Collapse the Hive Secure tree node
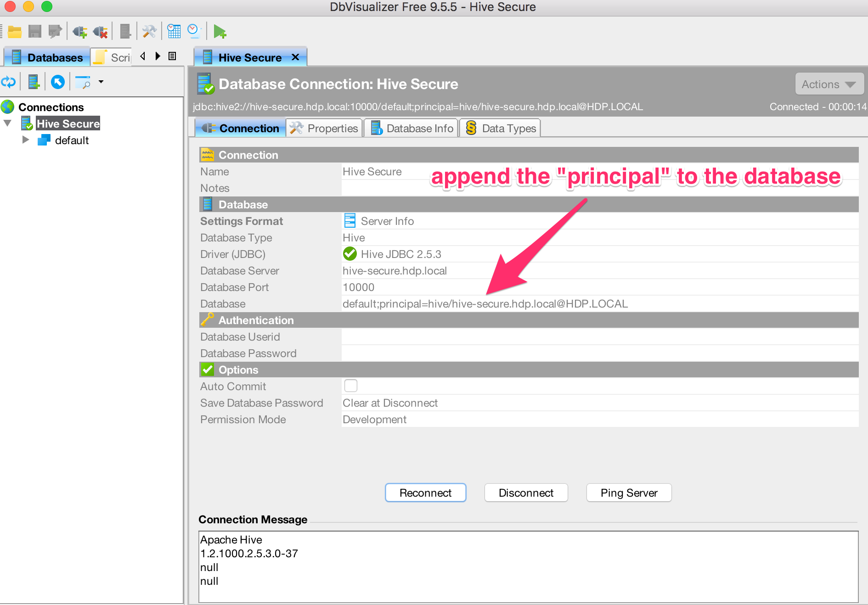Image resolution: width=868 pixels, height=605 pixels. pos(7,123)
